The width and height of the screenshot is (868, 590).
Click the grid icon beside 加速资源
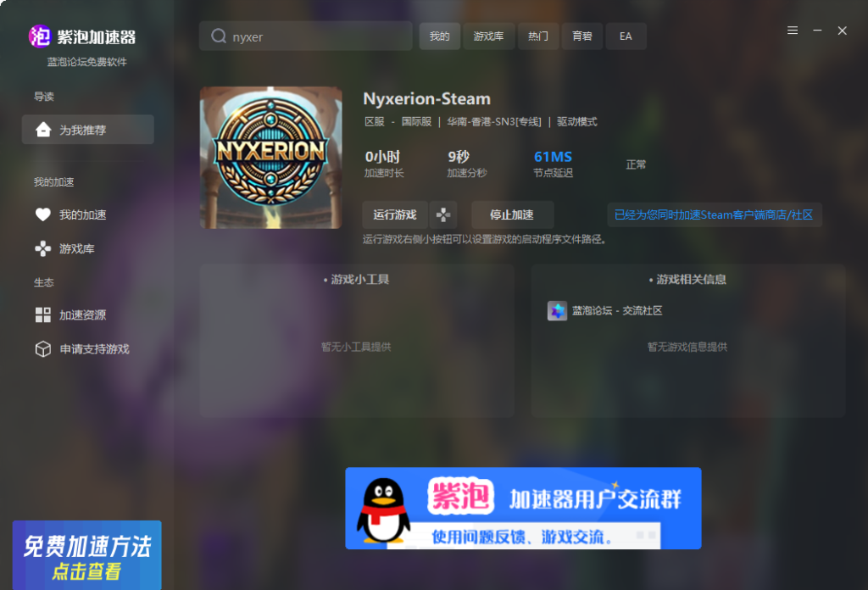click(43, 315)
